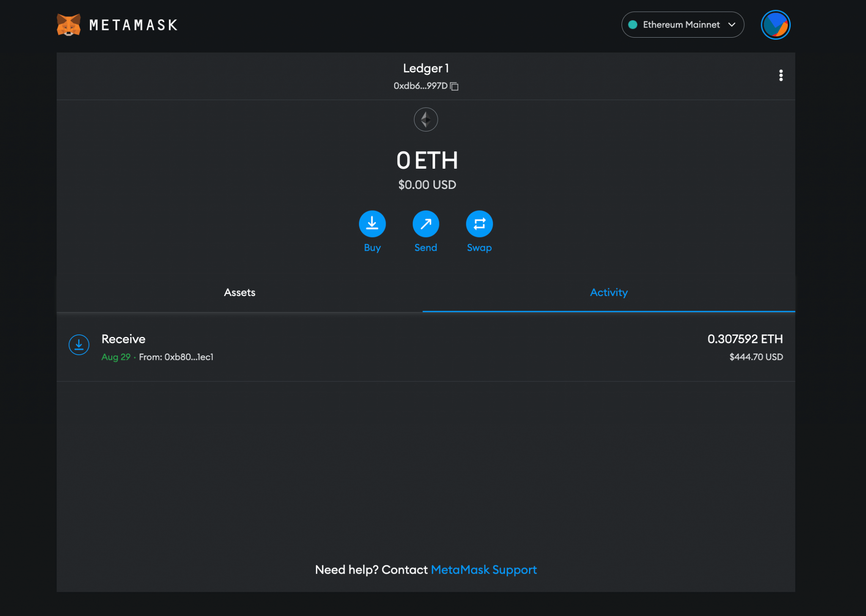Click the receive arrow icon on the transaction
The width and height of the screenshot is (866, 616).
(79, 345)
